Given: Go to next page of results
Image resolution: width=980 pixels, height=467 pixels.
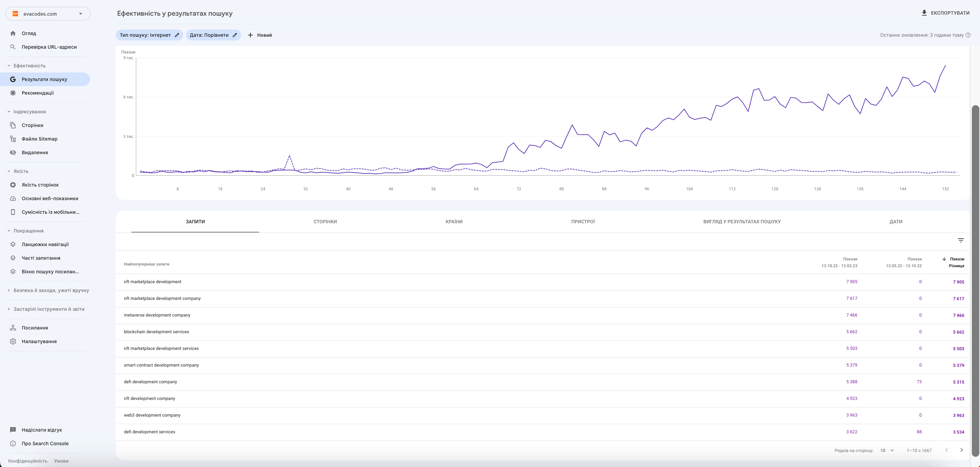Looking at the screenshot, I should point(961,450).
